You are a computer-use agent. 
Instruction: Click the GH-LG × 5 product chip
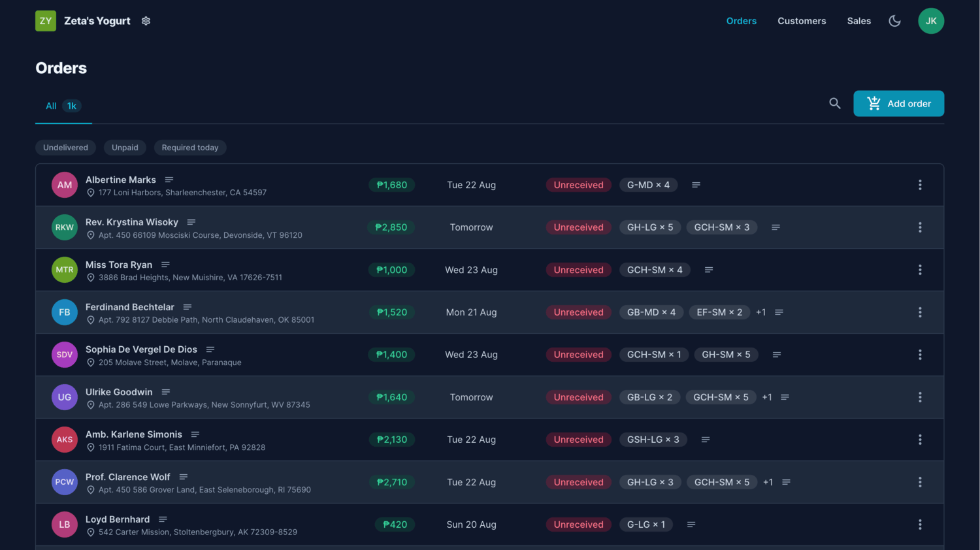point(650,227)
